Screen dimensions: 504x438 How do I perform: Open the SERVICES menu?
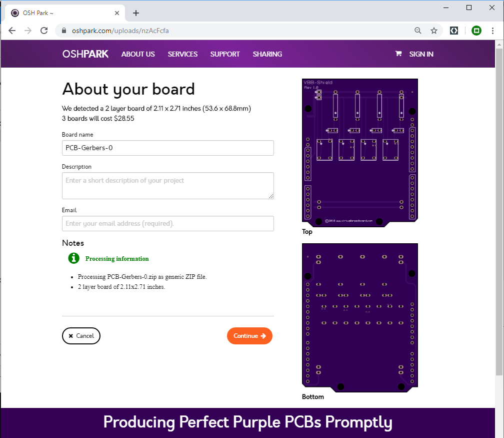(182, 54)
